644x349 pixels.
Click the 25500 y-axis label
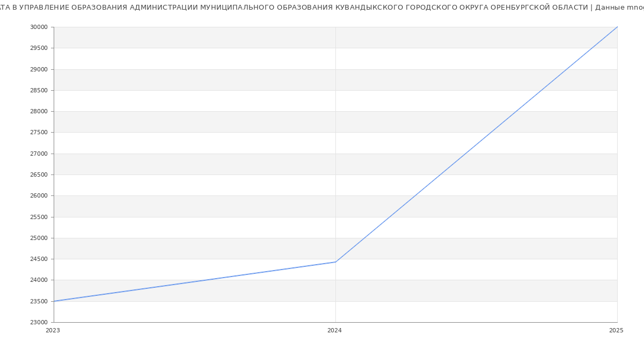click(39, 217)
